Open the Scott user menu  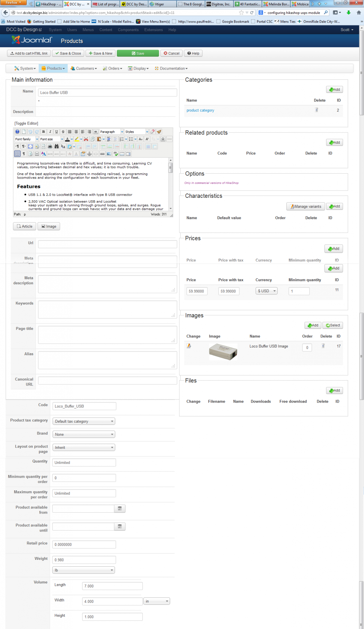(x=347, y=30)
